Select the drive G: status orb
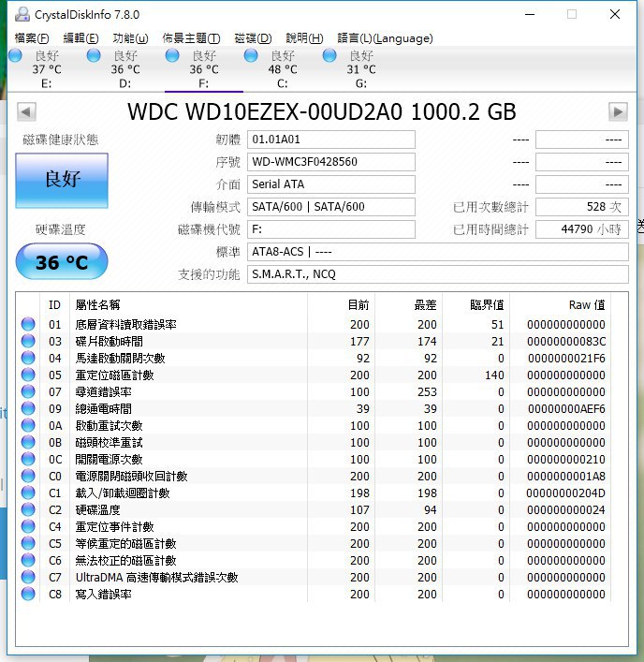 click(329, 56)
